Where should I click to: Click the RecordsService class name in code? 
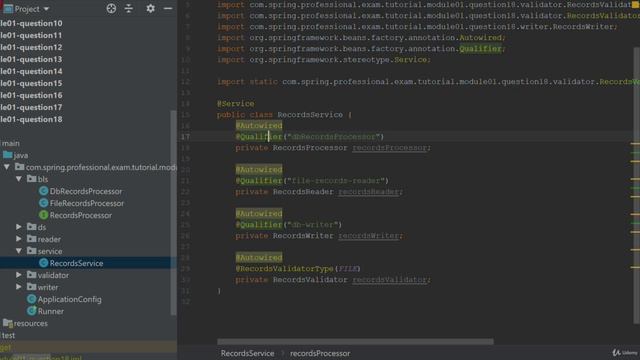click(310, 115)
